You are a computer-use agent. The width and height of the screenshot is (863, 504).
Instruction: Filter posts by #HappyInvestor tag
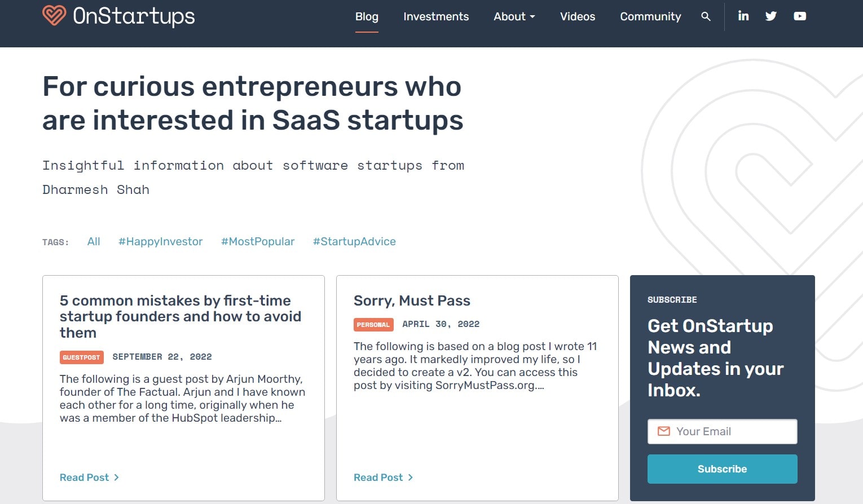(x=160, y=241)
